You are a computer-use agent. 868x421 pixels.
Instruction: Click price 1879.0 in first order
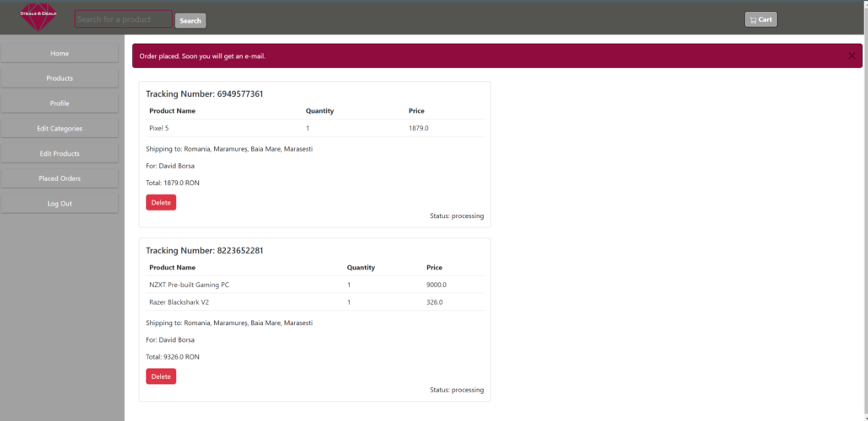(x=419, y=128)
